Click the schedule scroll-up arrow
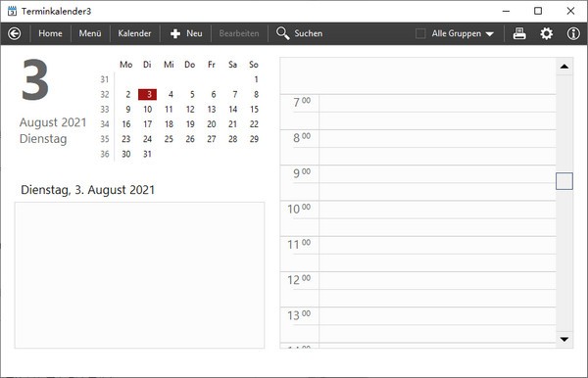 [564, 67]
